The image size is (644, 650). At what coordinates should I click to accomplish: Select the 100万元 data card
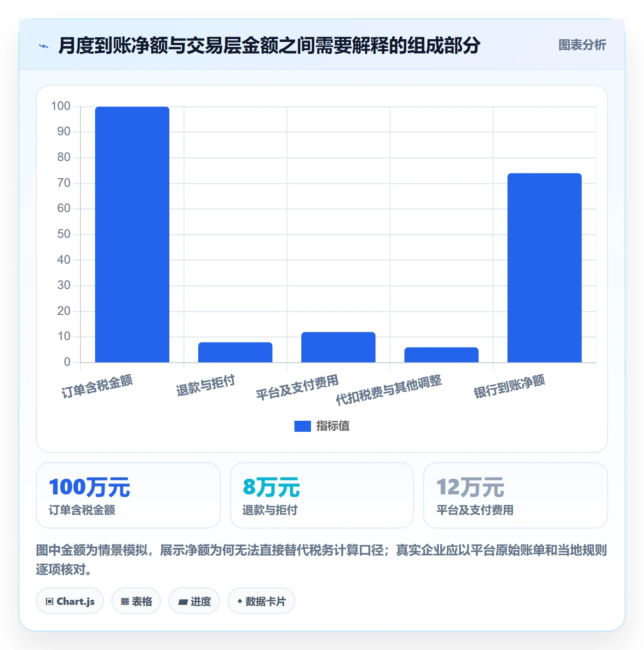[x=128, y=495]
